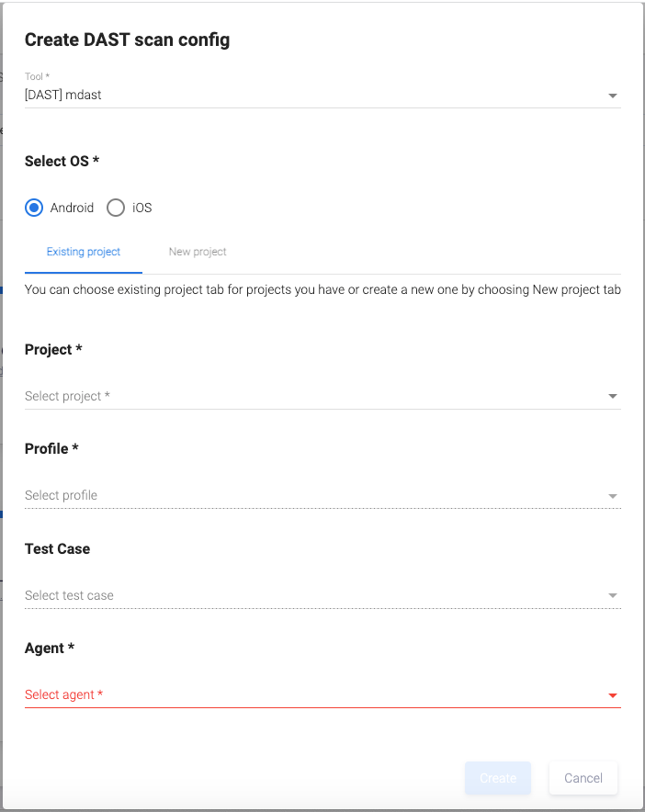The image size is (645, 812).
Task: Click the Test Case dropdown arrow
Action: [x=613, y=596]
